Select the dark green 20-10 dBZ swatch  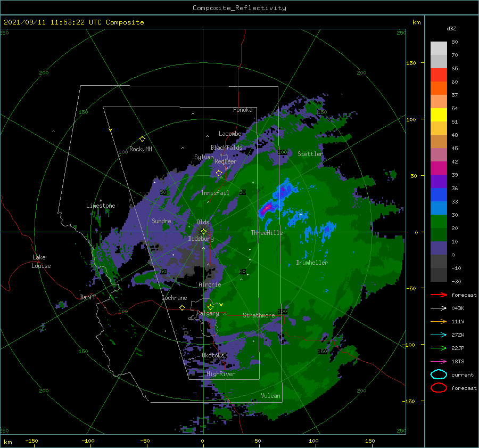pos(439,235)
